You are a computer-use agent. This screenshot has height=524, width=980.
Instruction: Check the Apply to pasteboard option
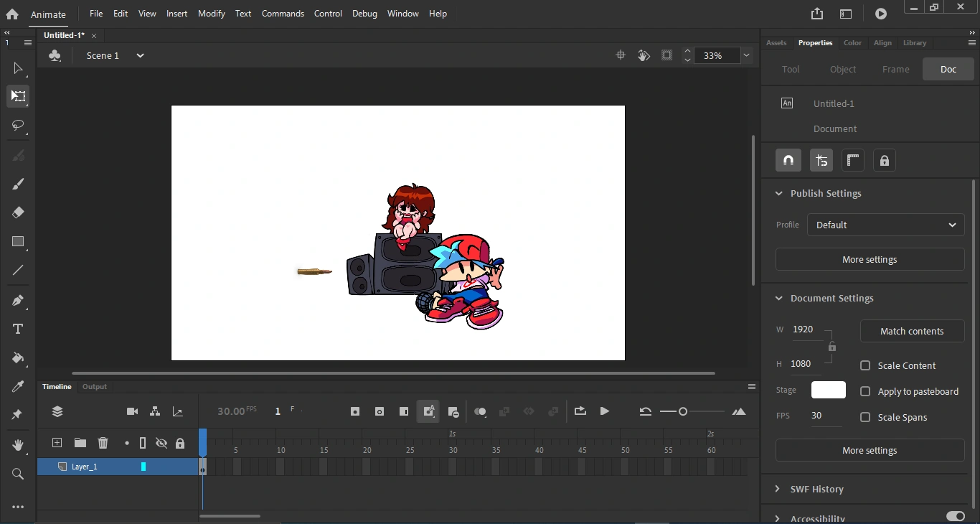(865, 391)
